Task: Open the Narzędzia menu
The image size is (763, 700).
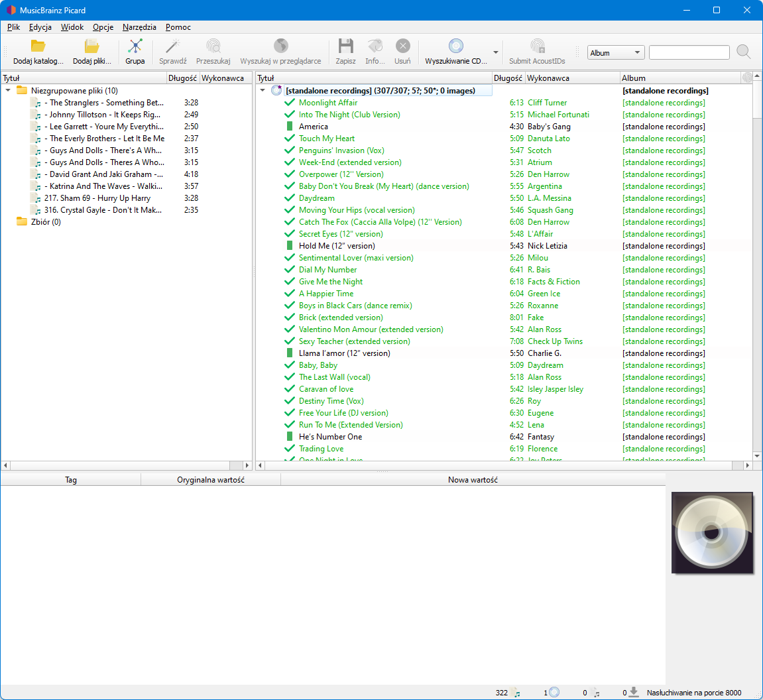Action: [x=139, y=27]
